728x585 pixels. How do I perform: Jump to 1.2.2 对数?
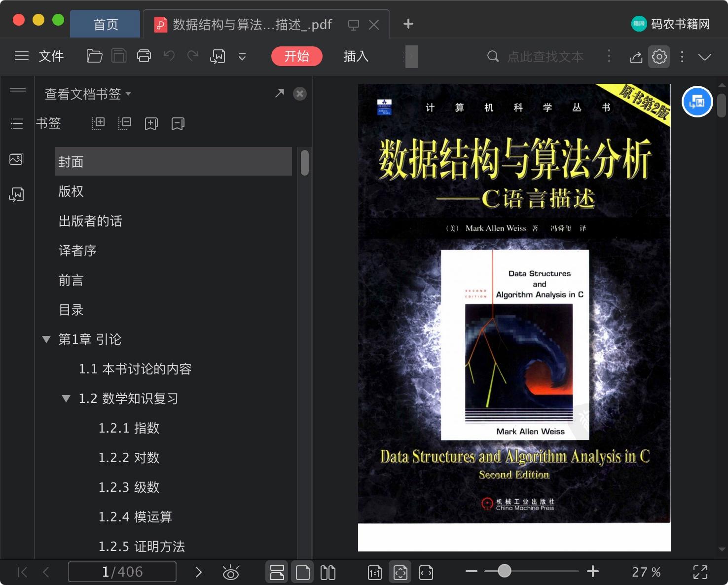click(x=129, y=458)
